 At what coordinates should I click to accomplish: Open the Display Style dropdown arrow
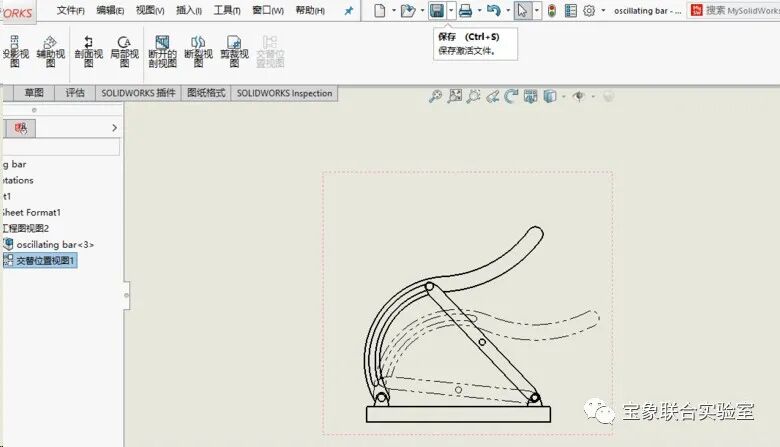click(564, 96)
